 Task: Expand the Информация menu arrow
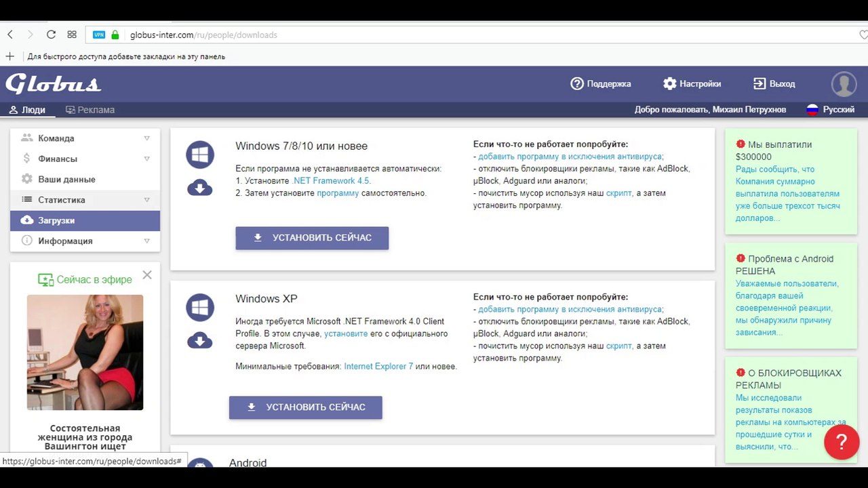146,241
